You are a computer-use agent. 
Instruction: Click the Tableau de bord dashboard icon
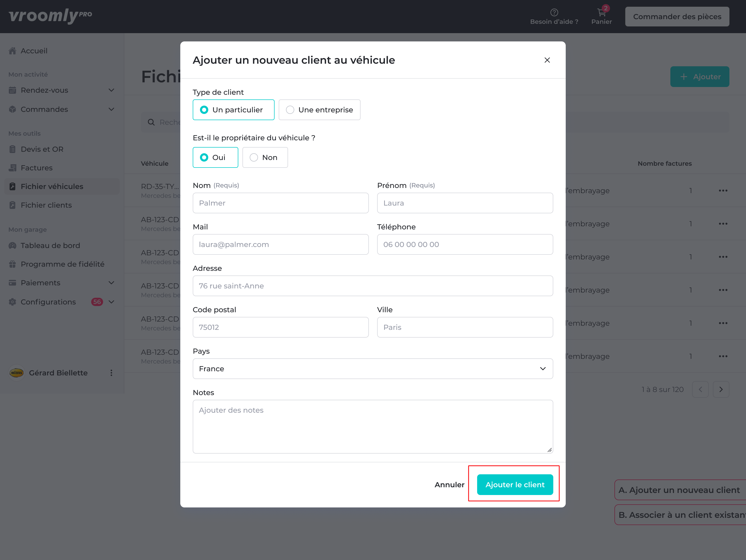point(12,245)
